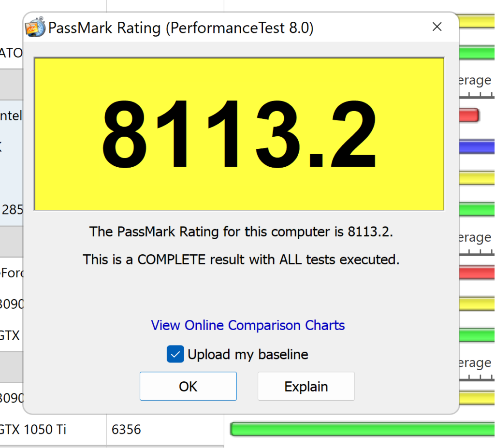Uncheck the Upload my baseline checkbox

(175, 354)
